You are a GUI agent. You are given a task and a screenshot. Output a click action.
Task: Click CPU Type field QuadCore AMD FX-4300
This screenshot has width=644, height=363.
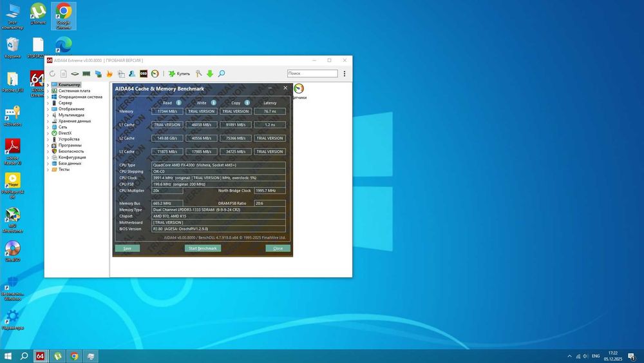coord(218,165)
